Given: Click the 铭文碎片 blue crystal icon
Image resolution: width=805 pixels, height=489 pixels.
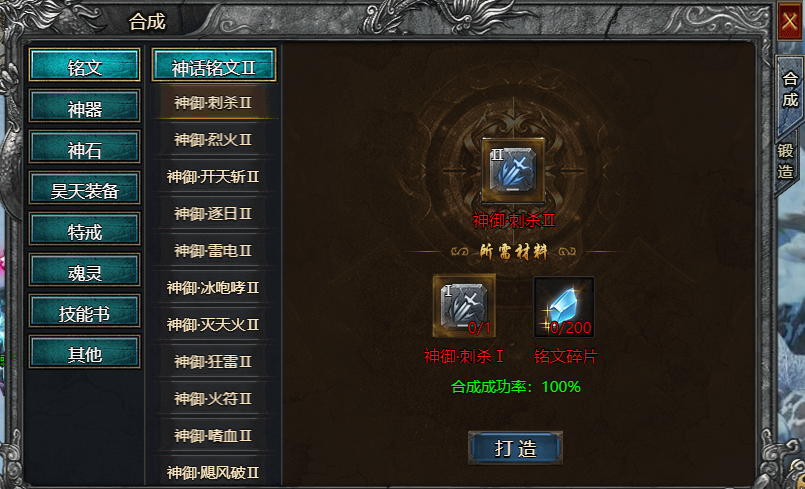Looking at the screenshot, I should pos(564,307).
